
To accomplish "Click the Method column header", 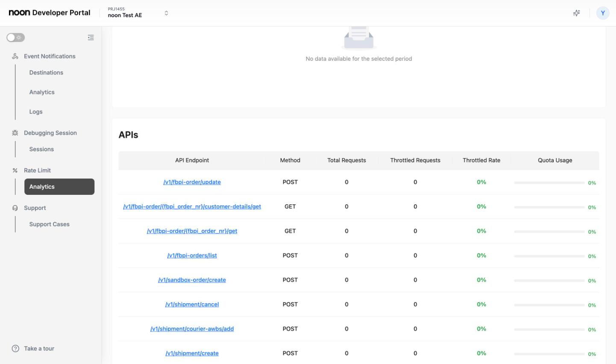I will click(x=290, y=160).
